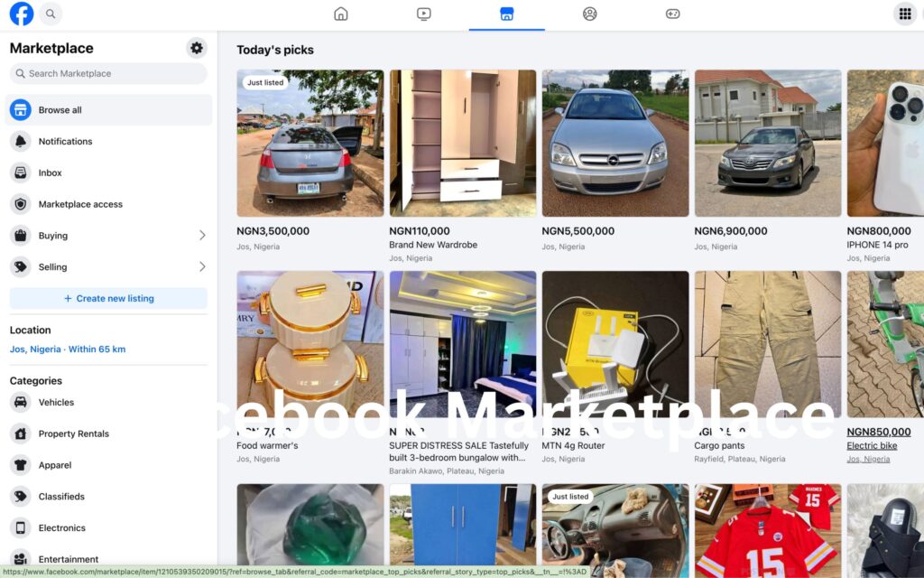Image resolution: width=924 pixels, height=578 pixels.
Task: Open the Apparel category label
Action: click(55, 465)
